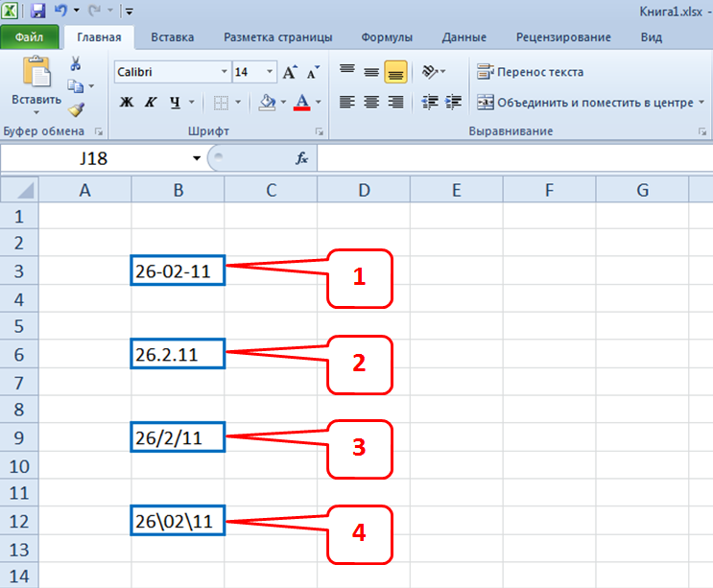713x588 pixels.
Task: Click the Cut scissors icon
Action: tap(75, 63)
